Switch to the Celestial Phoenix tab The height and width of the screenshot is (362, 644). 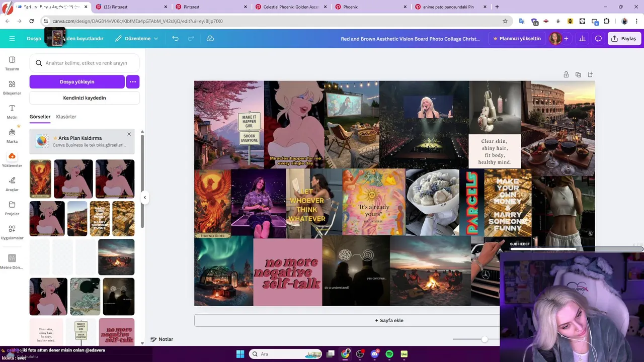(x=290, y=7)
